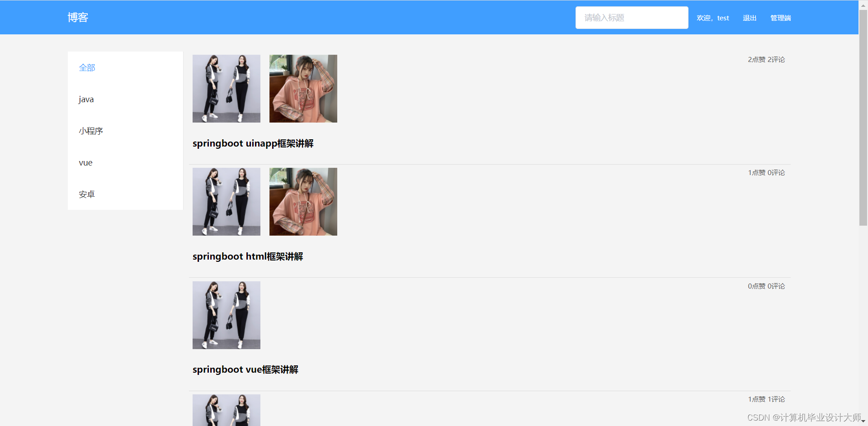Image resolution: width=868 pixels, height=426 pixels.
Task: Log out with the 退出 link
Action: pyautogui.click(x=750, y=18)
